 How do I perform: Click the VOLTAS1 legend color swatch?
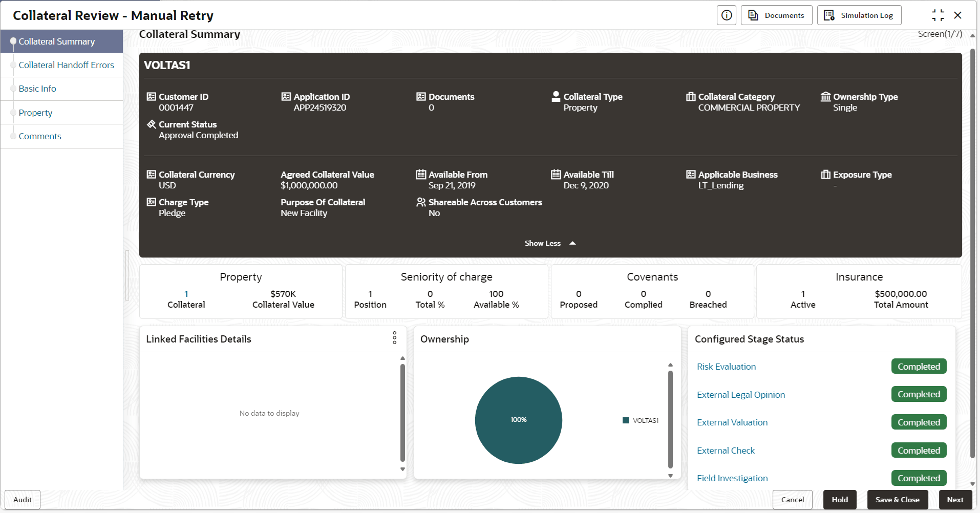coord(625,420)
